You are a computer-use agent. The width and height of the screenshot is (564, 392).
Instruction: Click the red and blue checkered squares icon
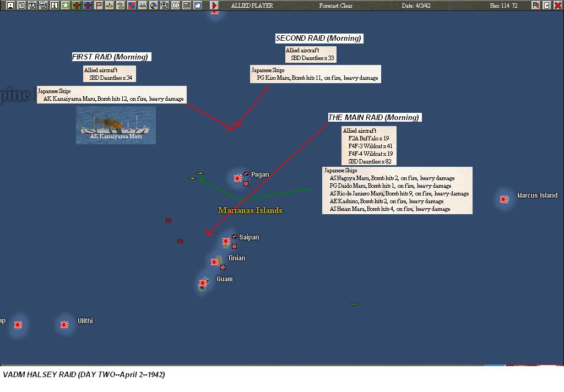(x=132, y=6)
